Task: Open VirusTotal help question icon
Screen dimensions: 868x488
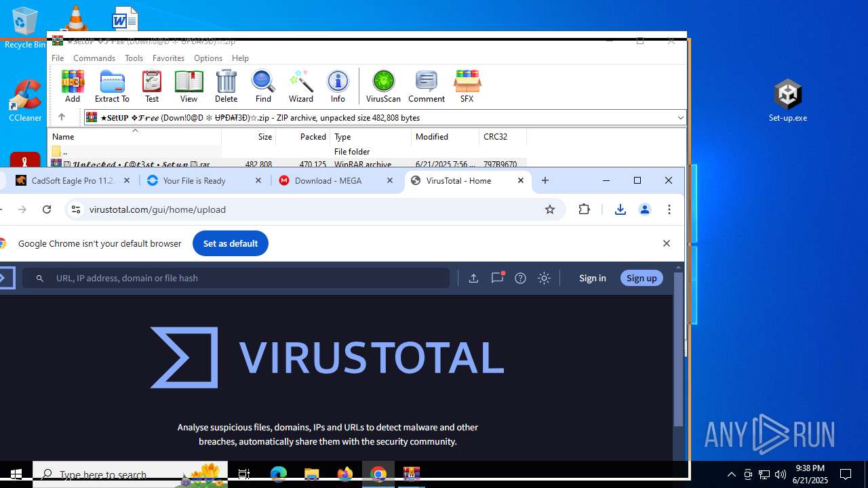Action: (520, 278)
